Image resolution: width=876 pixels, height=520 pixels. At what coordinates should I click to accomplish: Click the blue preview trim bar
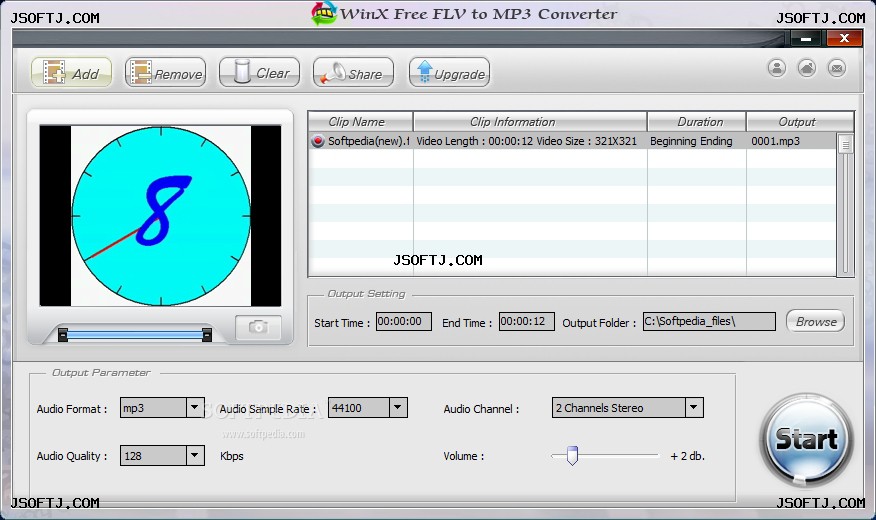pos(135,335)
